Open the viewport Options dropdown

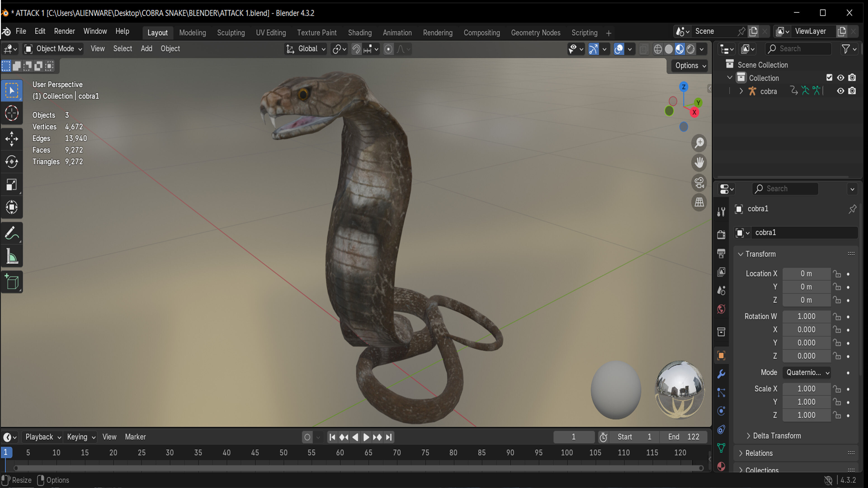[x=690, y=66]
